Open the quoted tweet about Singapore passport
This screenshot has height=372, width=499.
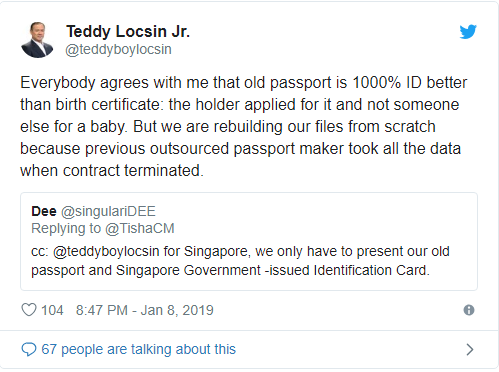point(249,241)
